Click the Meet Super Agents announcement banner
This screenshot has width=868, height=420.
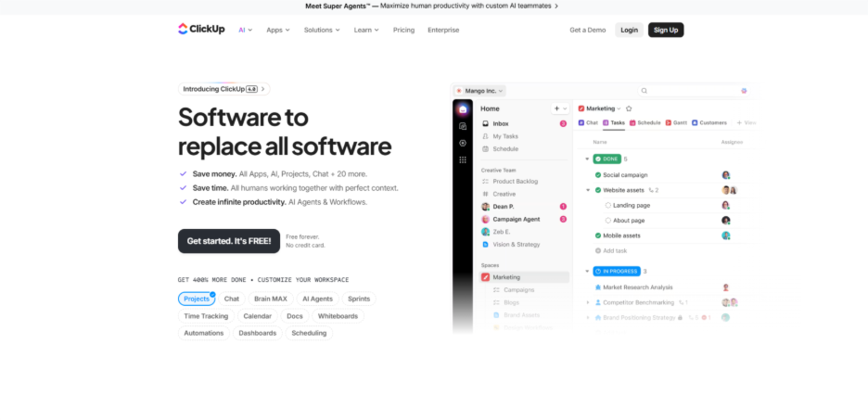(432, 6)
